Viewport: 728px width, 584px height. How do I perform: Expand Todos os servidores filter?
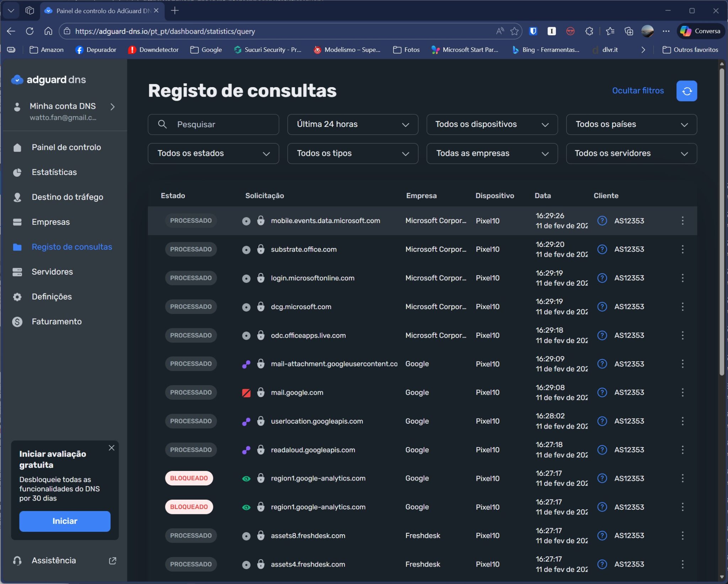[x=631, y=154]
